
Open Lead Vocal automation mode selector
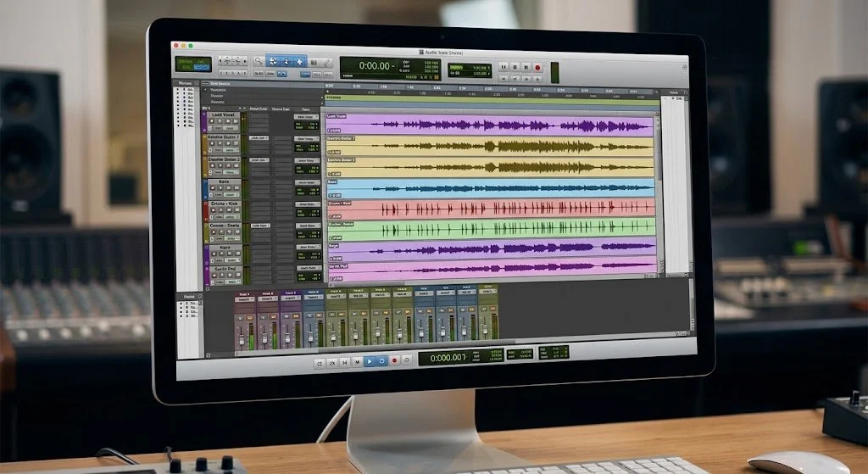231,128
